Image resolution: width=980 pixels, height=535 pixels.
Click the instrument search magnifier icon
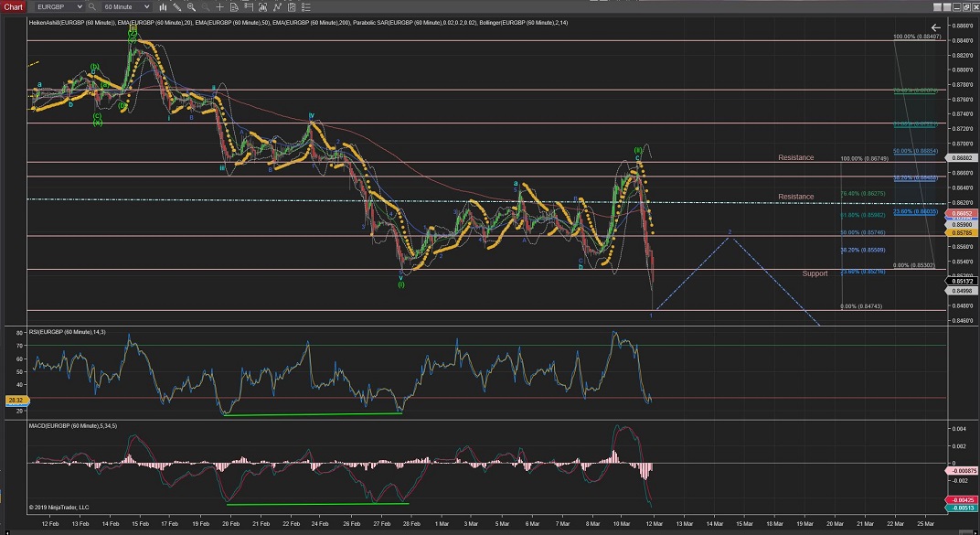(x=91, y=7)
